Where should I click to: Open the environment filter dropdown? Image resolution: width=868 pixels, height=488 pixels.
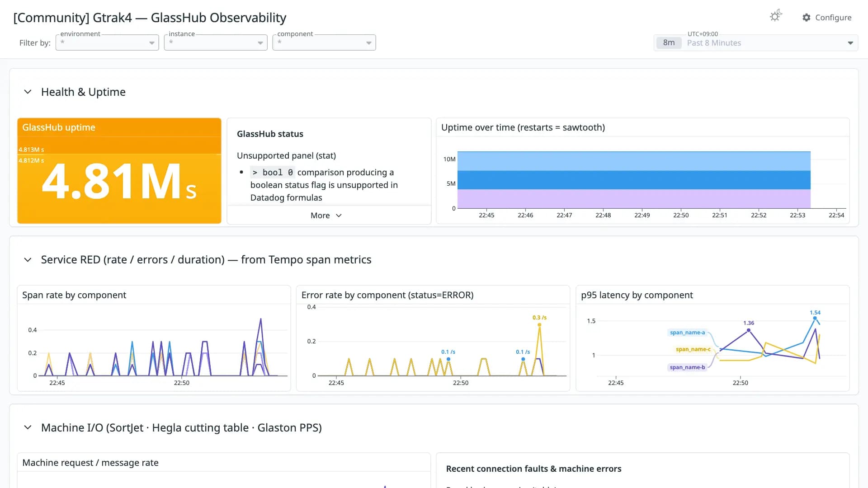[x=107, y=42]
